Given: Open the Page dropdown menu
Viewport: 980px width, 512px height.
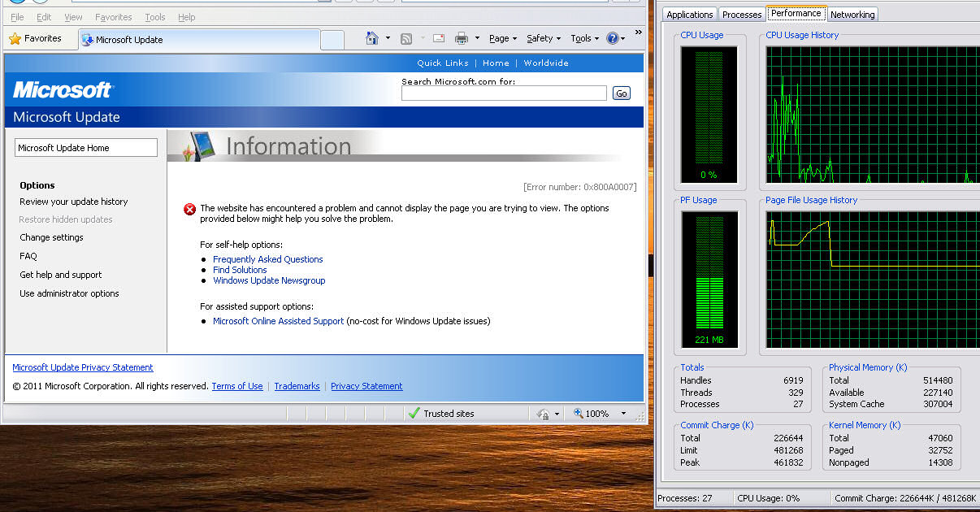Looking at the screenshot, I should (503, 38).
